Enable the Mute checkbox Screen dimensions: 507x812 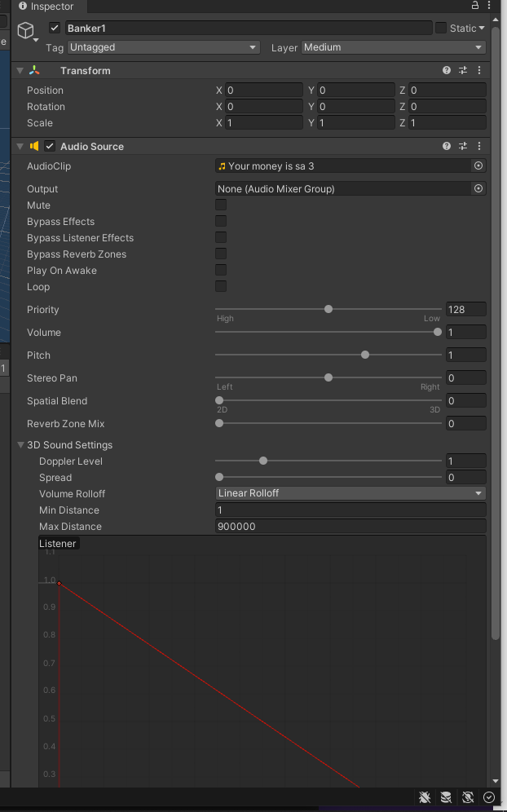pyautogui.click(x=221, y=205)
